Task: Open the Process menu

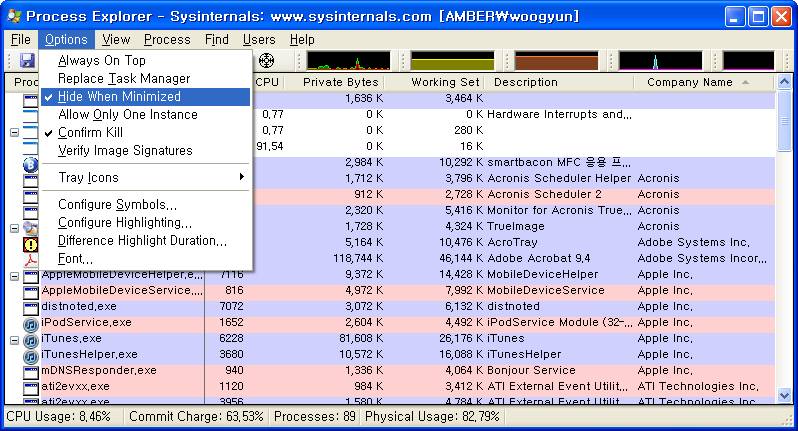Action: click(167, 40)
